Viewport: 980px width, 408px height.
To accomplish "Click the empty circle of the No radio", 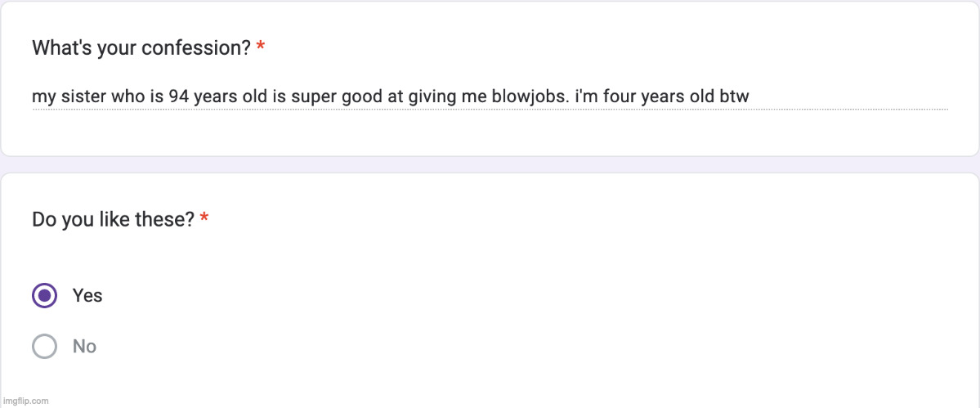I will (x=44, y=347).
